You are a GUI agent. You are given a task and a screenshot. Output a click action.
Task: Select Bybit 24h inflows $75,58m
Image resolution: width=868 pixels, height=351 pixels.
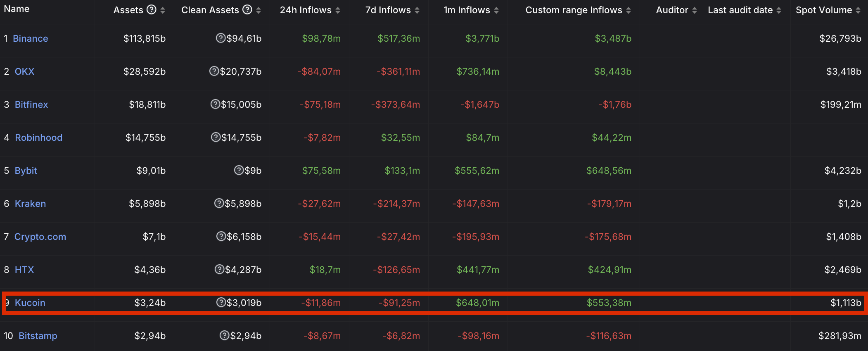click(321, 171)
